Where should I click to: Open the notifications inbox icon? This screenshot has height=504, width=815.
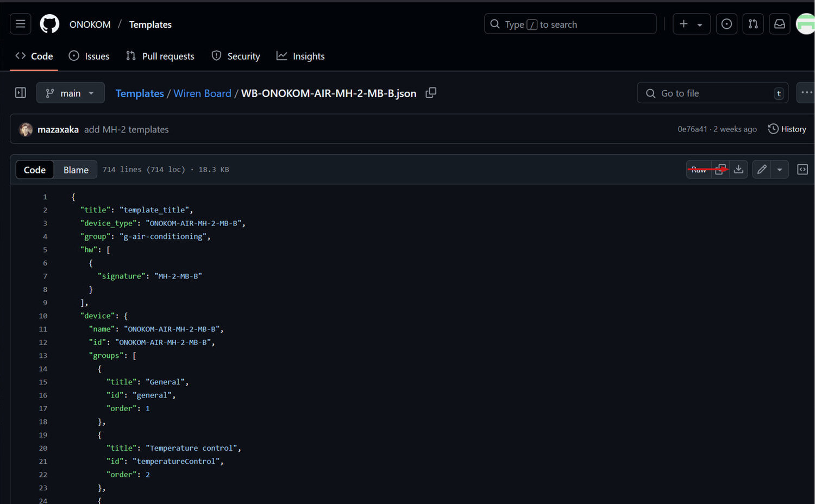tap(780, 24)
